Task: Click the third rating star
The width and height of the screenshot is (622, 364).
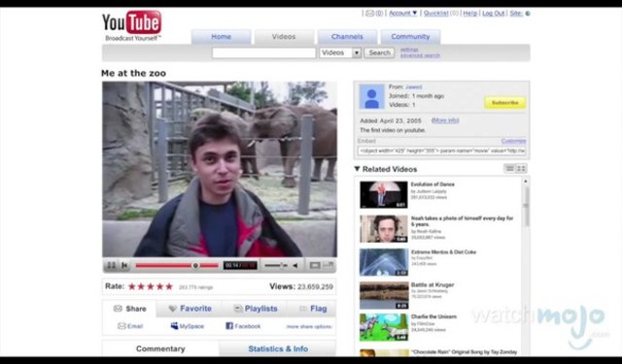Action: point(151,286)
